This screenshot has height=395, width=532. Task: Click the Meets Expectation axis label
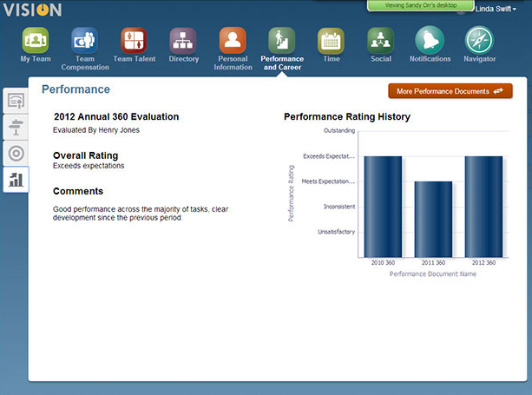pos(328,181)
